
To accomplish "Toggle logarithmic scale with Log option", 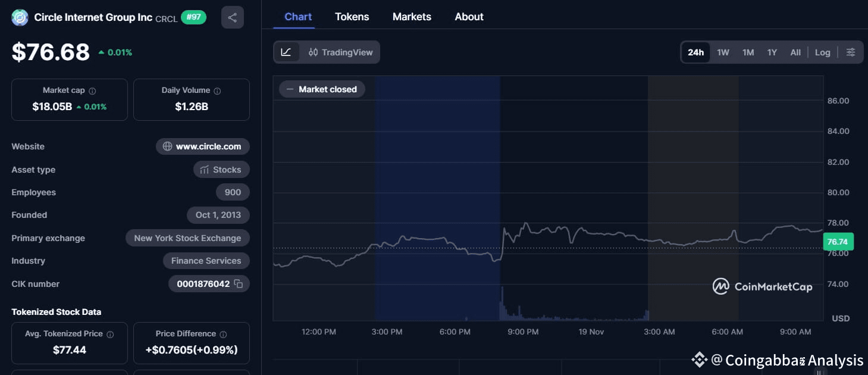I will pos(822,52).
